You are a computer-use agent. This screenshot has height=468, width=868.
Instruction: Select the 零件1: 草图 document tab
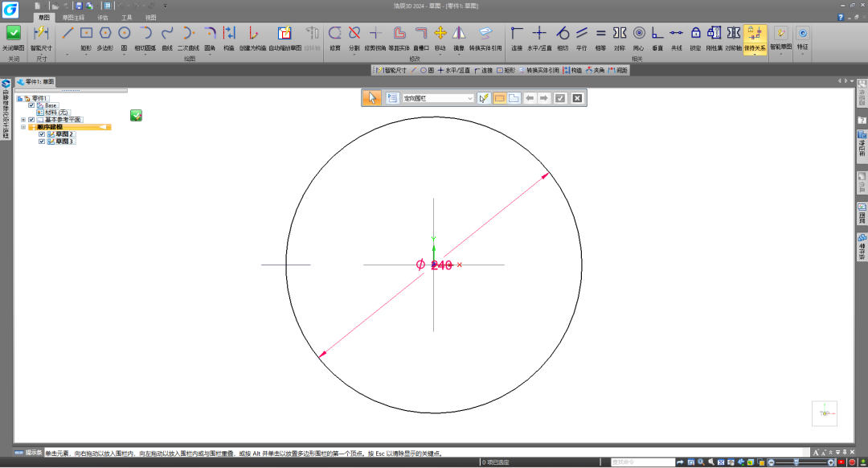[x=36, y=81]
